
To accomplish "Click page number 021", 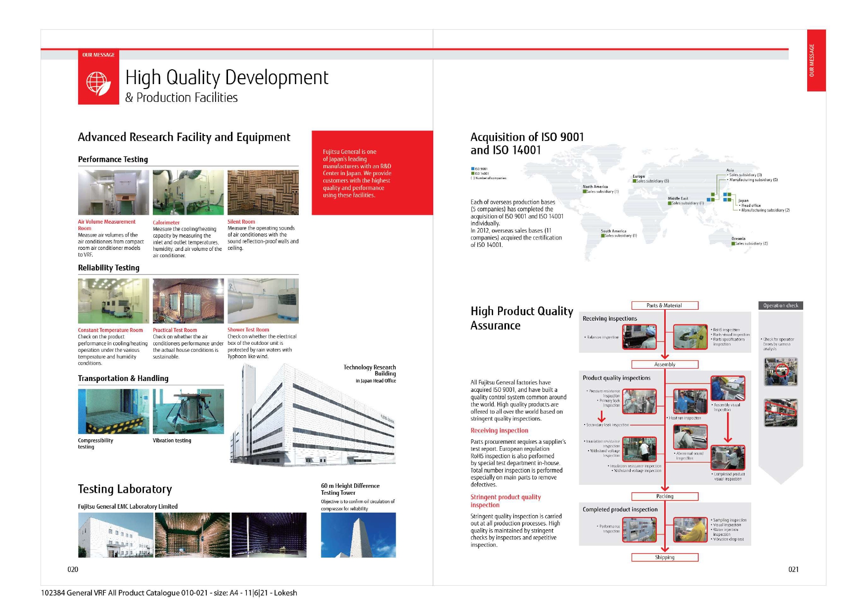I will click(x=793, y=569).
